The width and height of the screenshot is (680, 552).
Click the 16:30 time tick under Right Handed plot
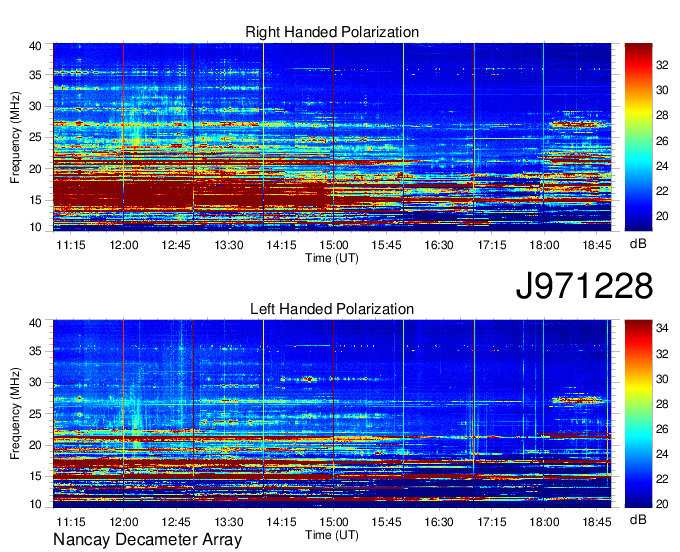point(439,245)
